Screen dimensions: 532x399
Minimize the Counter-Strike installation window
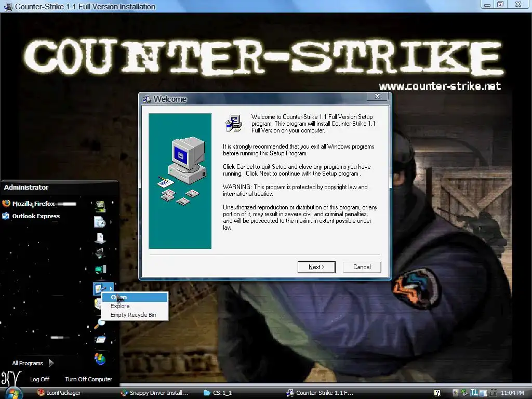point(487,4)
